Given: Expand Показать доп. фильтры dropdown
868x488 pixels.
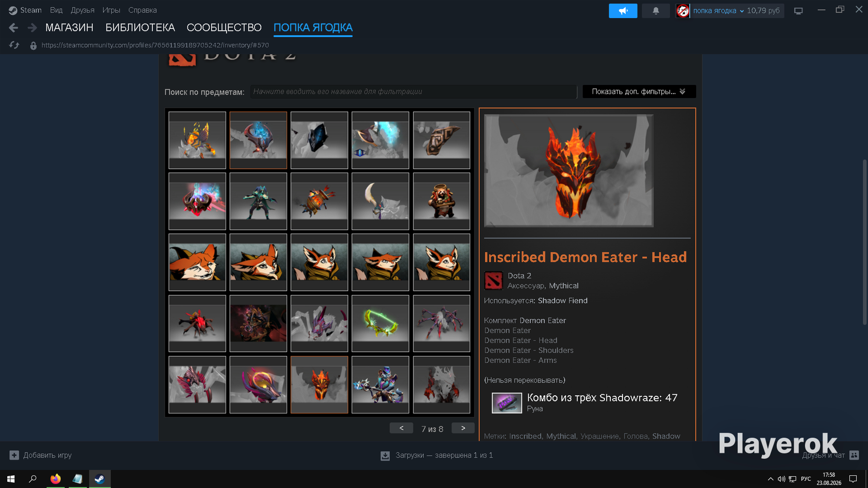Looking at the screenshot, I should pos(639,92).
